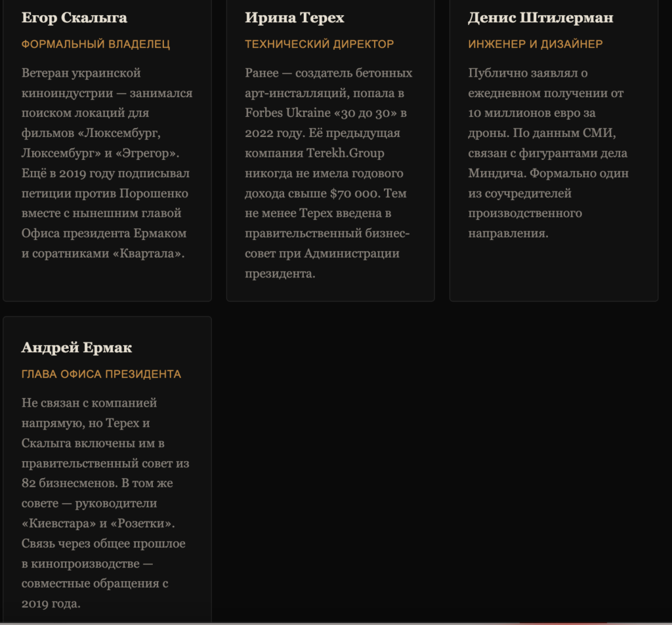Select the ТЕХНИЧЕСКИЙ ДИРЕКТОР role label

pos(319,44)
